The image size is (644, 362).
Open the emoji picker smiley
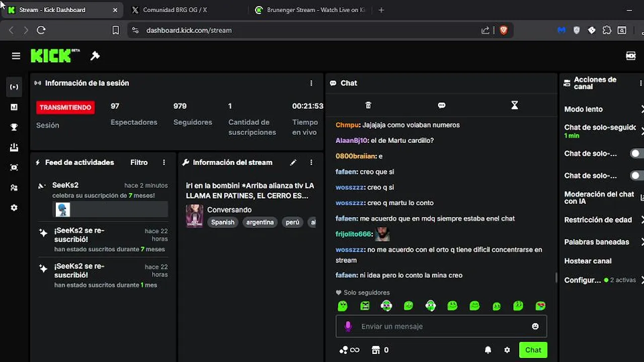(535, 326)
